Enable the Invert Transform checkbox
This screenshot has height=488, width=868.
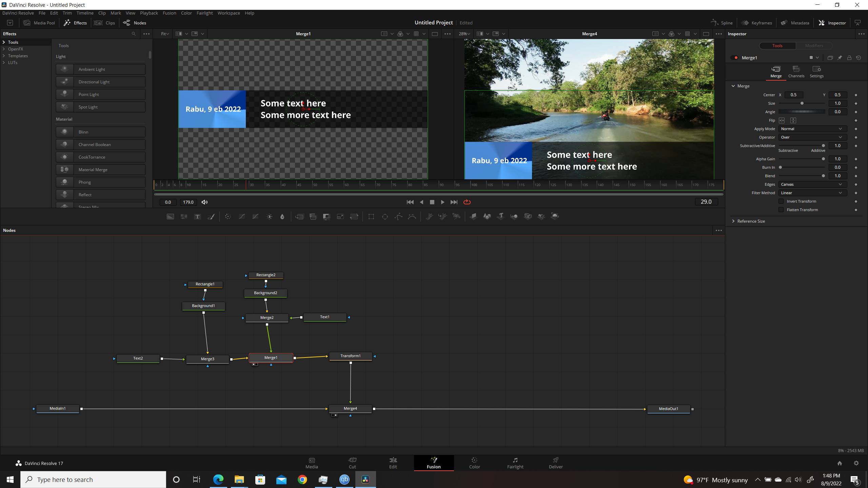(781, 201)
